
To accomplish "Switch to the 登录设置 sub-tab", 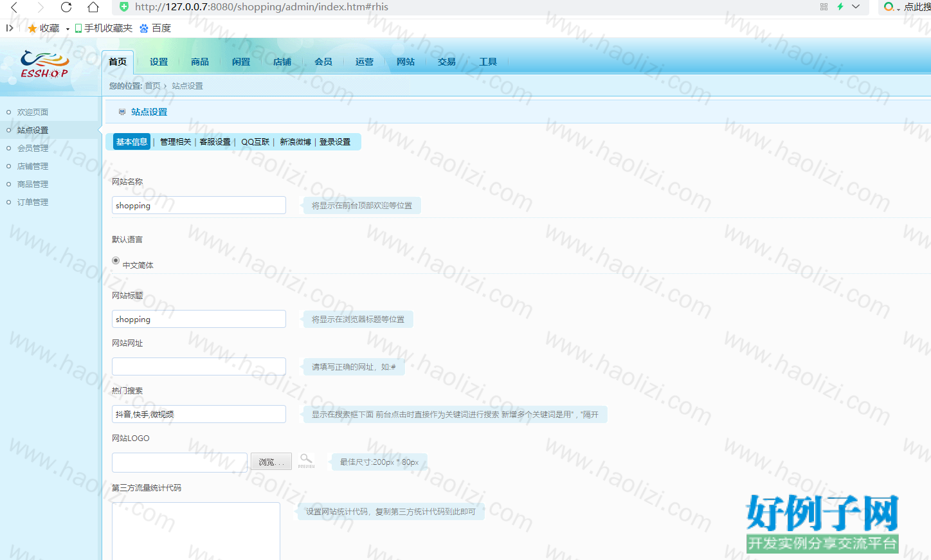I will click(335, 142).
